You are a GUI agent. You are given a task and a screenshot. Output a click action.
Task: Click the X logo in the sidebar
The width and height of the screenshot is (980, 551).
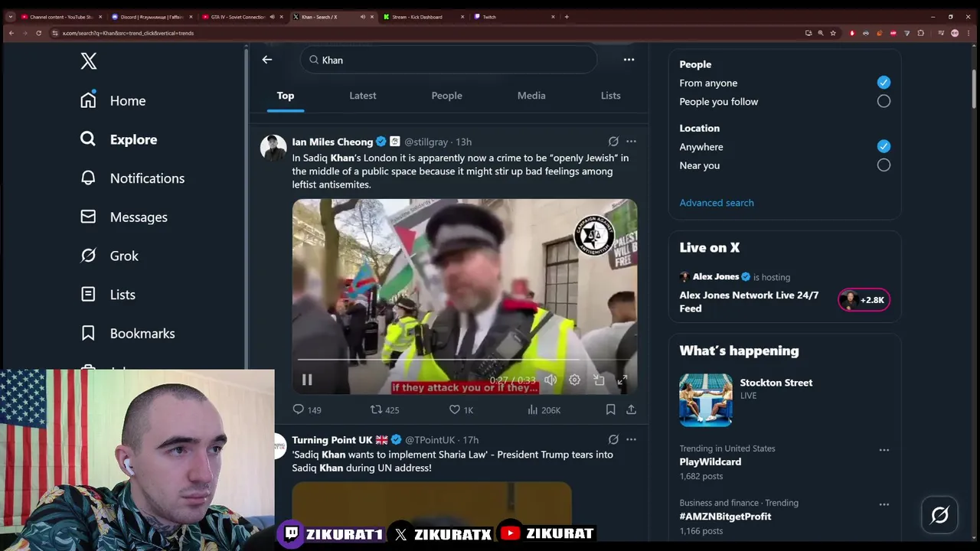coord(89,61)
